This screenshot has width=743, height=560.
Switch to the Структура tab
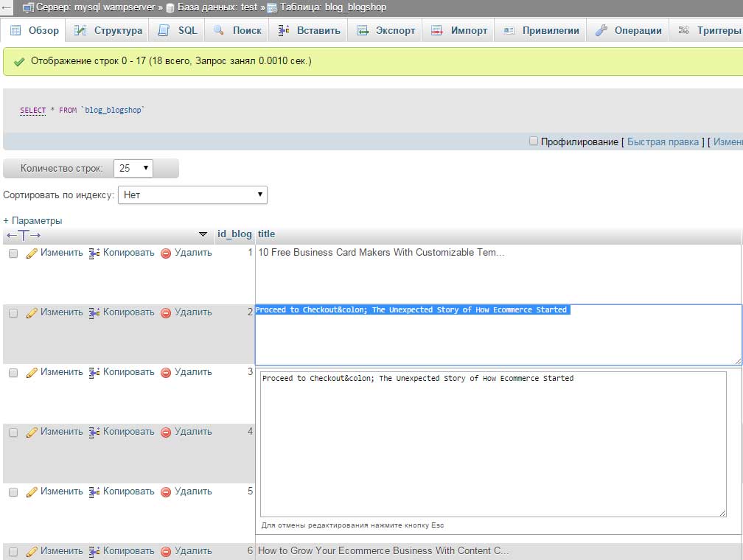108,30
